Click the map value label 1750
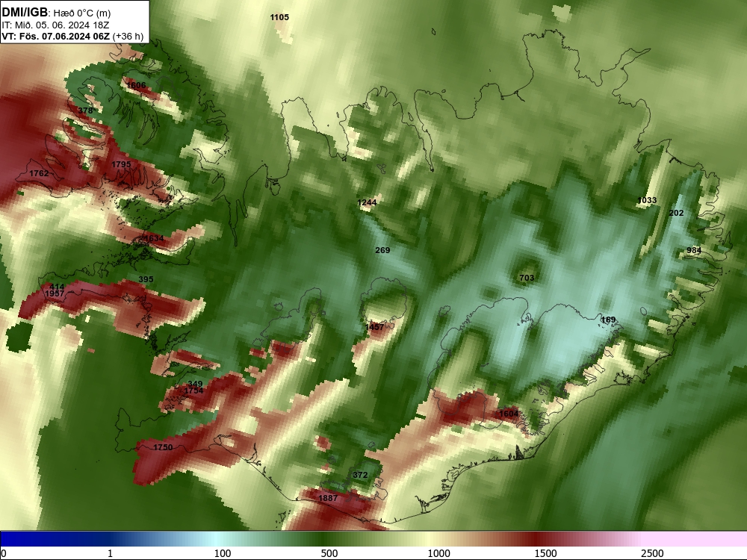Screen dimensions: 747x560 click(163, 447)
